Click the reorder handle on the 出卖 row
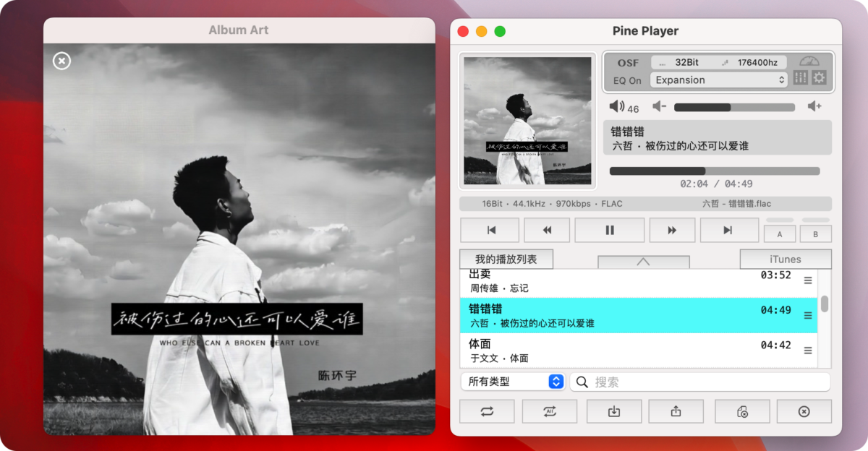Screen dimensions: 868x451 pyautogui.click(x=808, y=280)
